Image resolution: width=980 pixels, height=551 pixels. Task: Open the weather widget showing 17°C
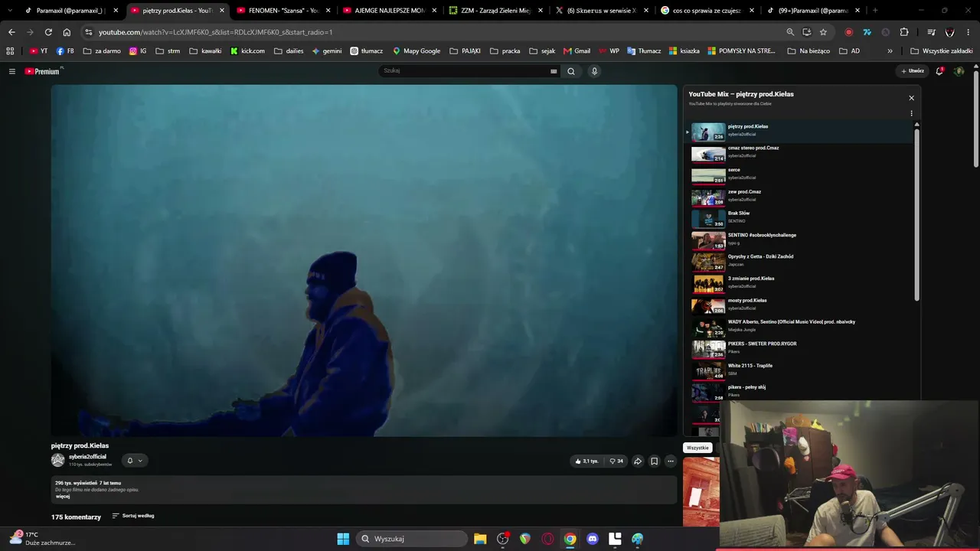[x=42, y=539]
